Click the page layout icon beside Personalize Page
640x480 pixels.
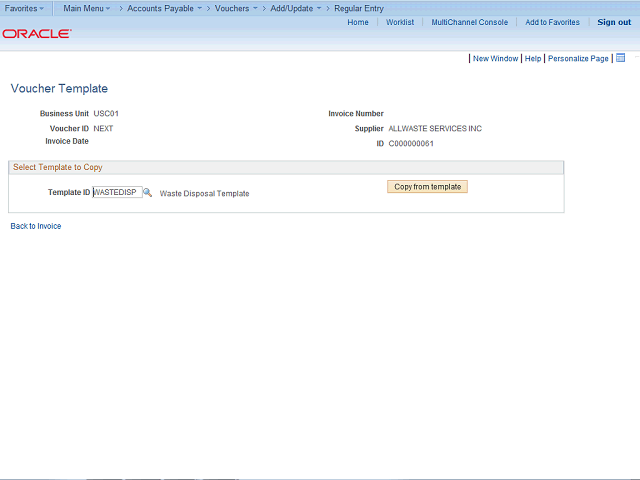click(620, 58)
